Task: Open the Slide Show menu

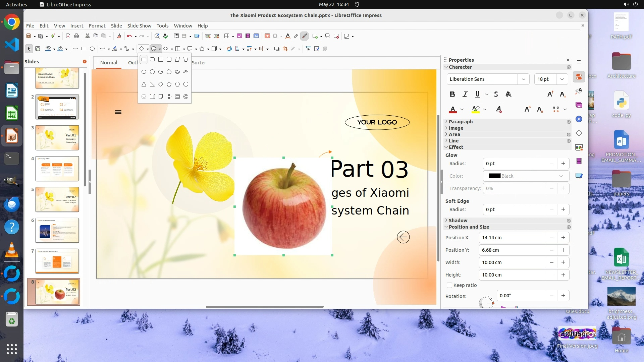Action: tap(139, 25)
